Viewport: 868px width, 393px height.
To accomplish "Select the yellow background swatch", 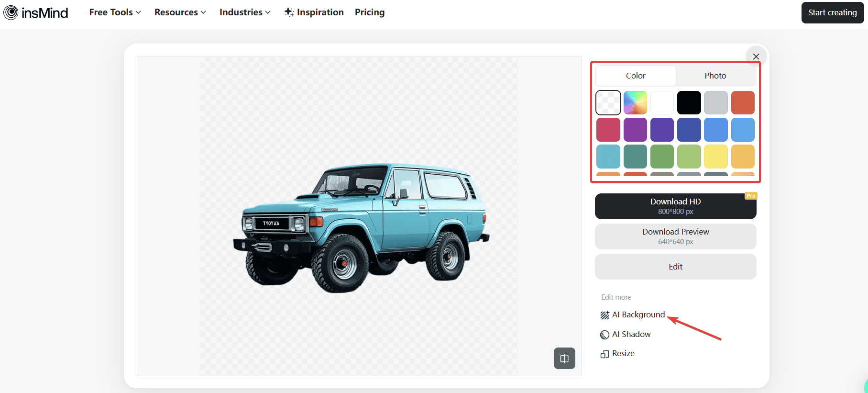I will [716, 157].
